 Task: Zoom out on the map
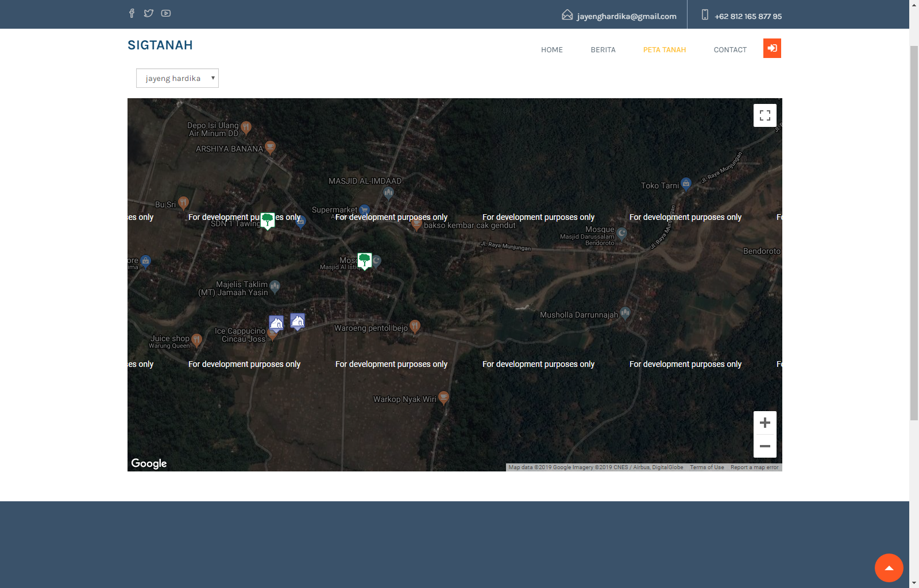[764, 446]
